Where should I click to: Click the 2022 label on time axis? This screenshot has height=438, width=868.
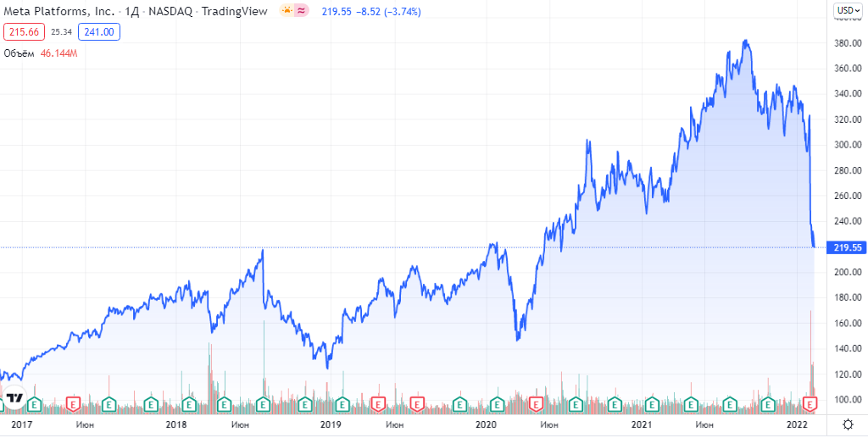(797, 424)
